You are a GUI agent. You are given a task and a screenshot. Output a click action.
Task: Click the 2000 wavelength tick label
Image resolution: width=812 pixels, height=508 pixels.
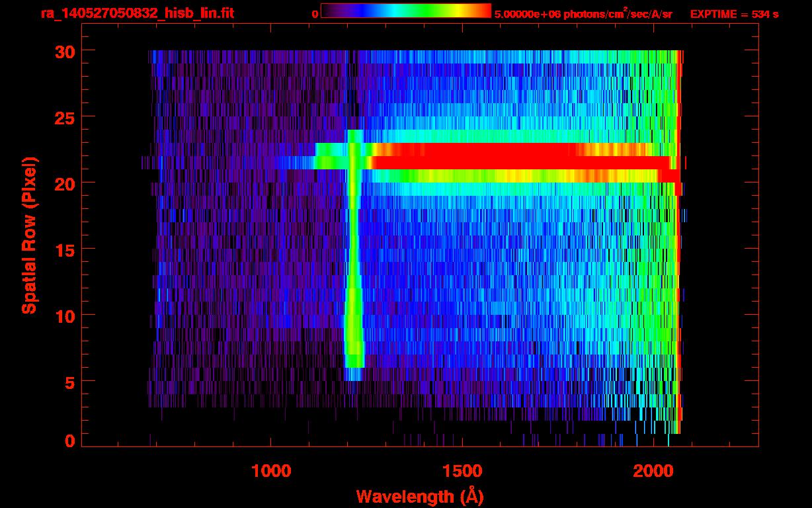[653, 470]
